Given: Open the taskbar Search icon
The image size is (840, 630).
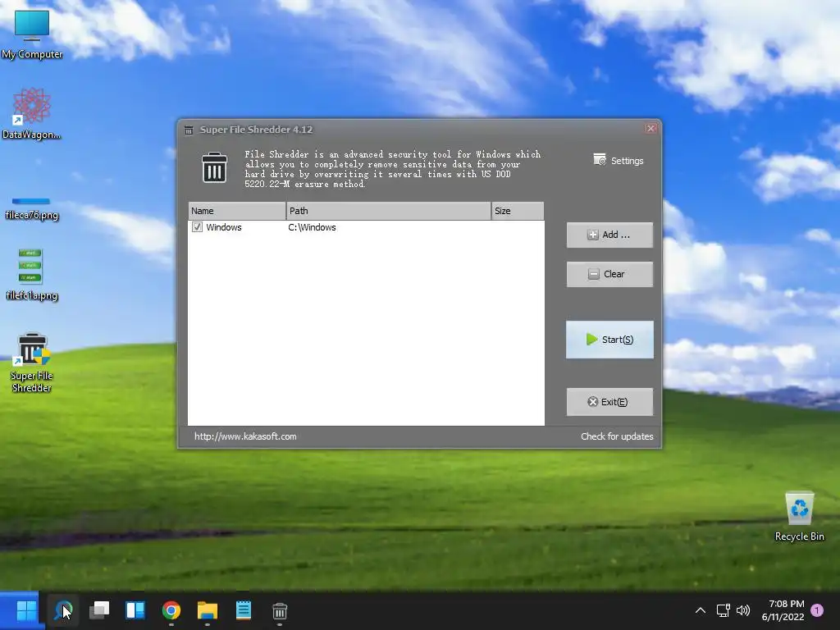Looking at the screenshot, I should point(63,610).
